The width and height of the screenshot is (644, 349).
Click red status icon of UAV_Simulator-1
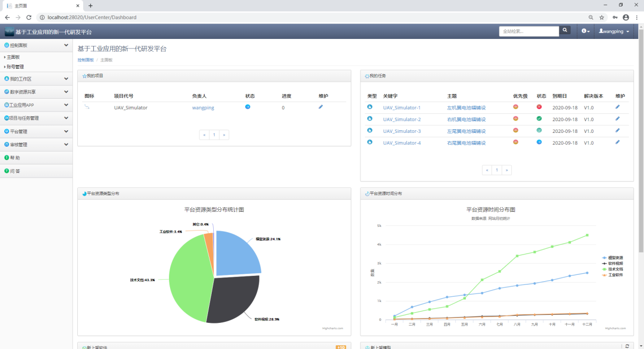pos(539,107)
